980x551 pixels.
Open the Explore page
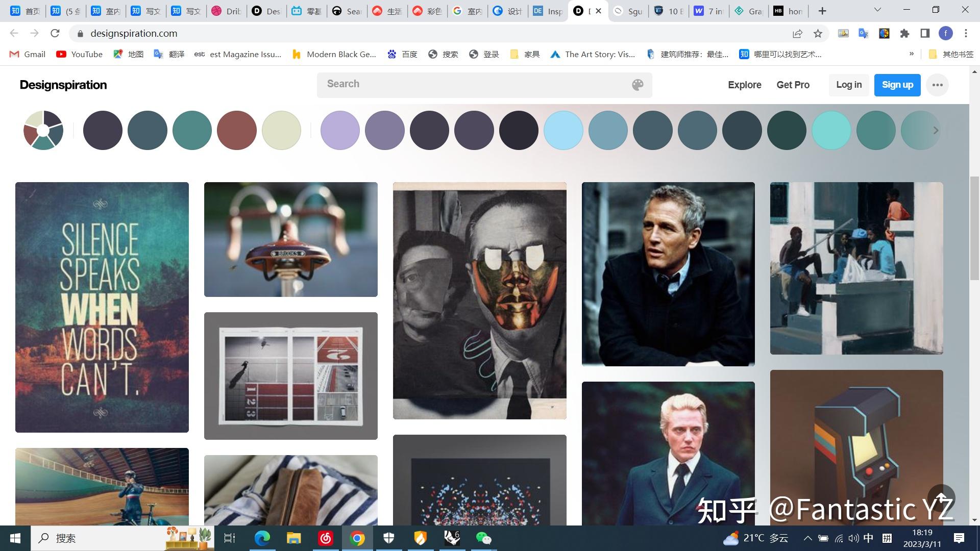coord(744,85)
